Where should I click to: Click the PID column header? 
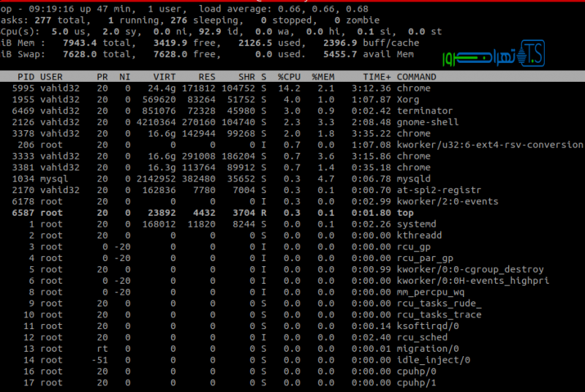pos(25,77)
